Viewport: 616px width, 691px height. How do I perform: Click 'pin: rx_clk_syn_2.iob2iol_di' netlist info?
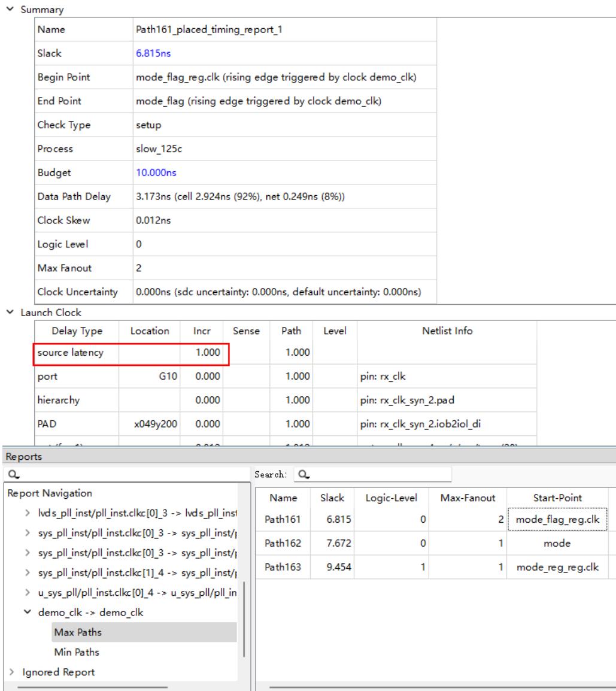pos(447,424)
